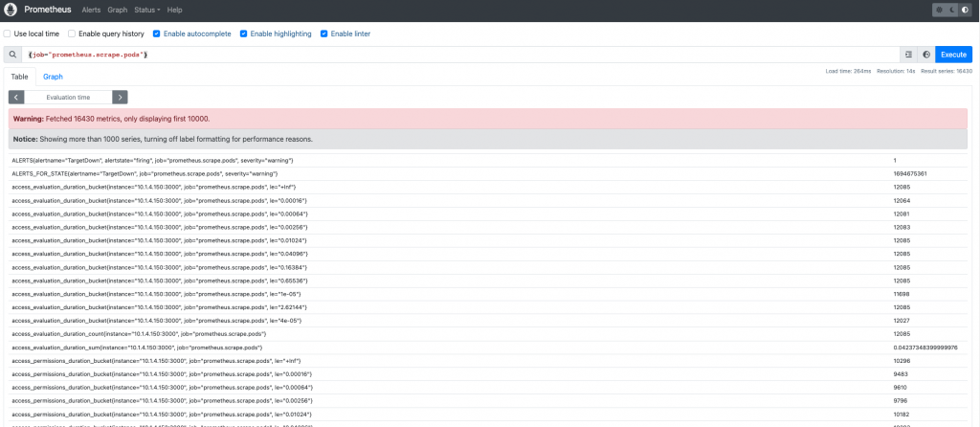Focus the PromQL expression input
The image size is (980, 427).
460,55
